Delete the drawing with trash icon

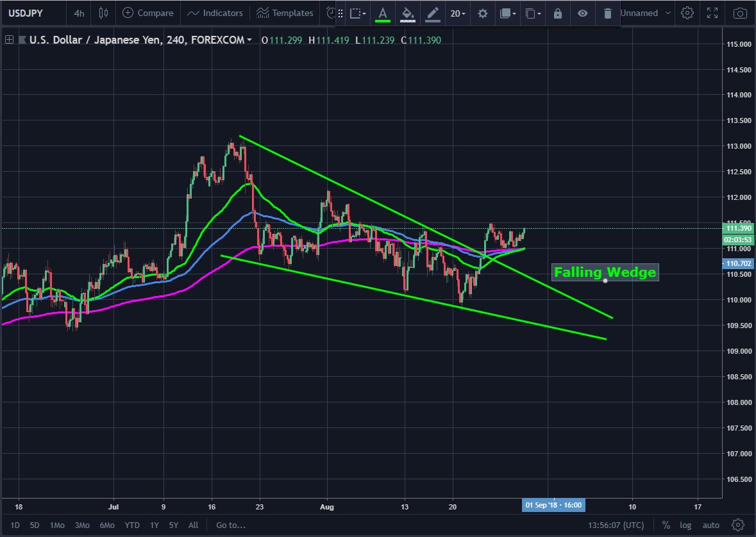pos(607,13)
